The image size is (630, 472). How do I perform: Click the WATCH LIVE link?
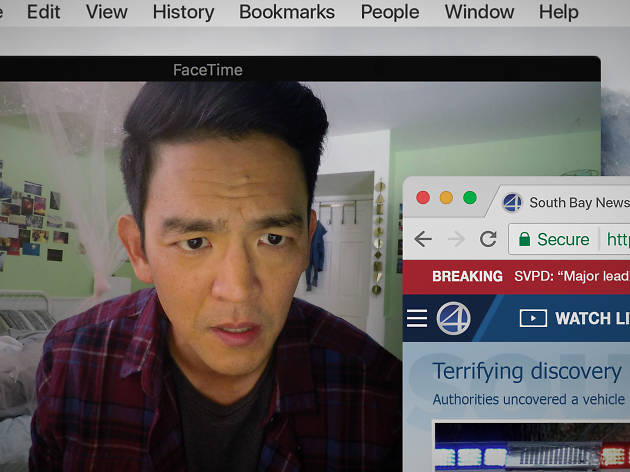(592, 318)
